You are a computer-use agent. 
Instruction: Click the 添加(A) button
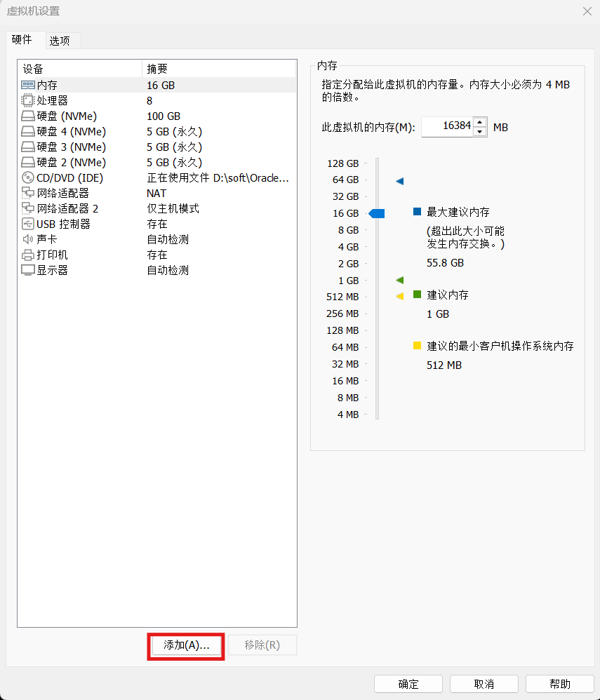(x=185, y=646)
